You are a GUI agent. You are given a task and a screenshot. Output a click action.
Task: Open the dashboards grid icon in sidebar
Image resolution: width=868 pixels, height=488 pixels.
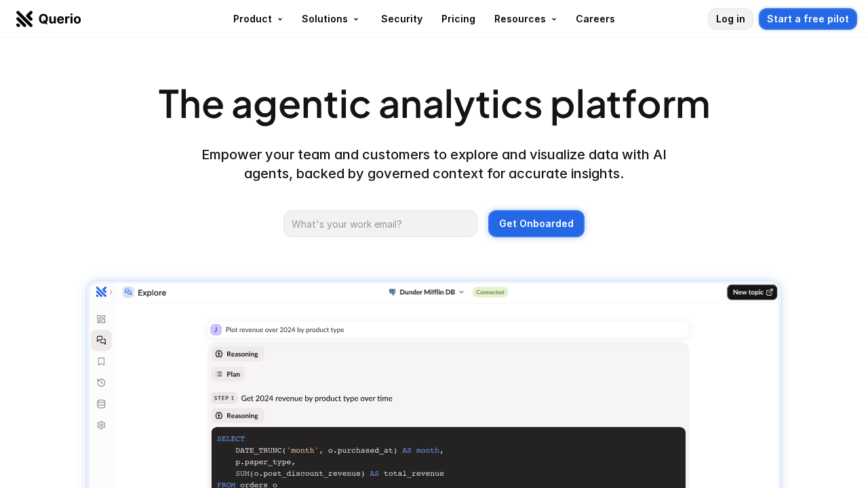pyautogui.click(x=100, y=319)
